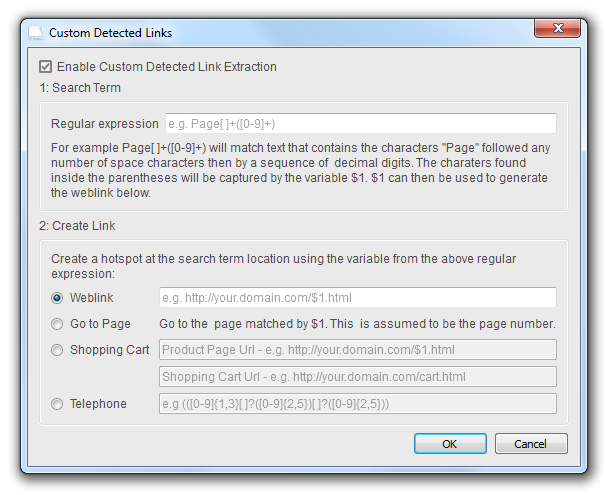Viewport: 607px width, 495px height.
Task: Select the Go to Page option
Action: [57, 324]
